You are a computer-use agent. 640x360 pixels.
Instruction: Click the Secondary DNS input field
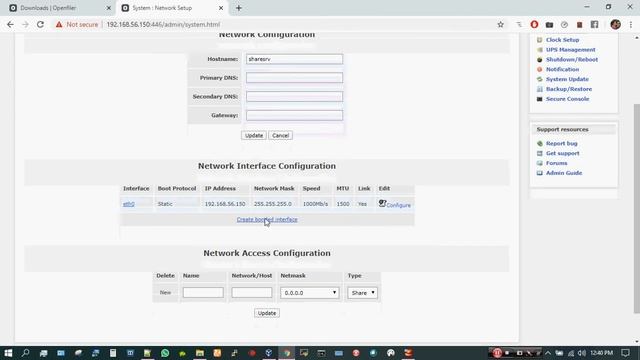pyautogui.click(x=294, y=97)
